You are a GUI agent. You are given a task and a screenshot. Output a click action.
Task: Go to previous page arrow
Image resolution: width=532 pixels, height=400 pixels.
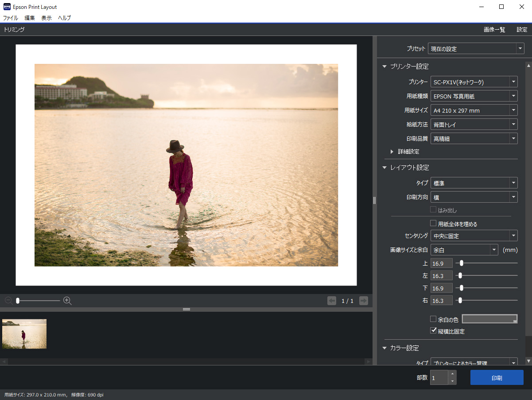pos(331,301)
